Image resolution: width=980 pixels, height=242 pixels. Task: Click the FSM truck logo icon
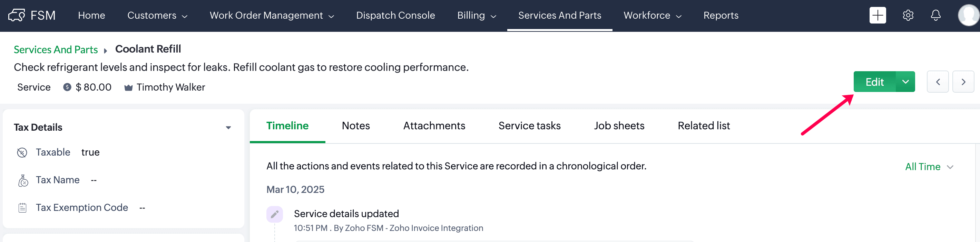click(x=16, y=15)
